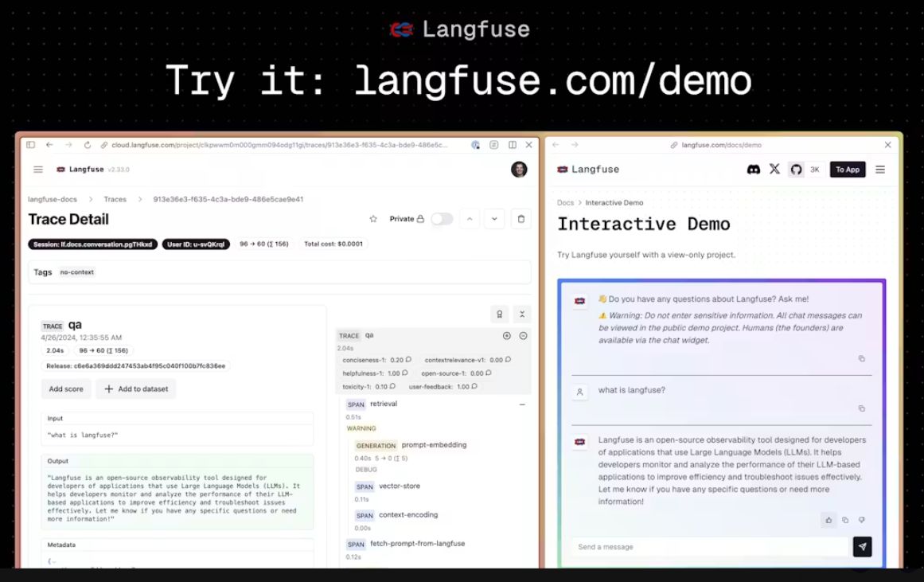Click comment icon next to user-feedback score
This screenshot has height=582, width=924.
click(x=474, y=387)
